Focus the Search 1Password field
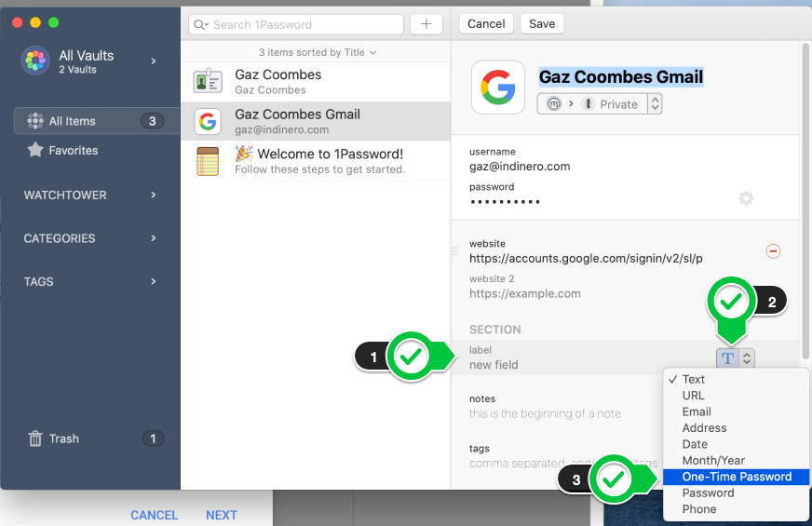812x526 pixels. [296, 24]
